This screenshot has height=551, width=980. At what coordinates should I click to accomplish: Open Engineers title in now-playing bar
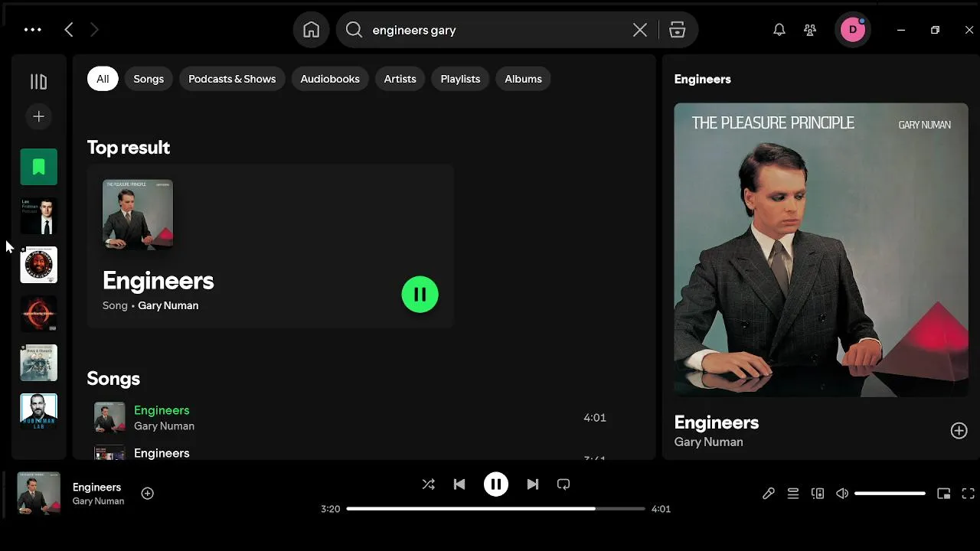(96, 487)
